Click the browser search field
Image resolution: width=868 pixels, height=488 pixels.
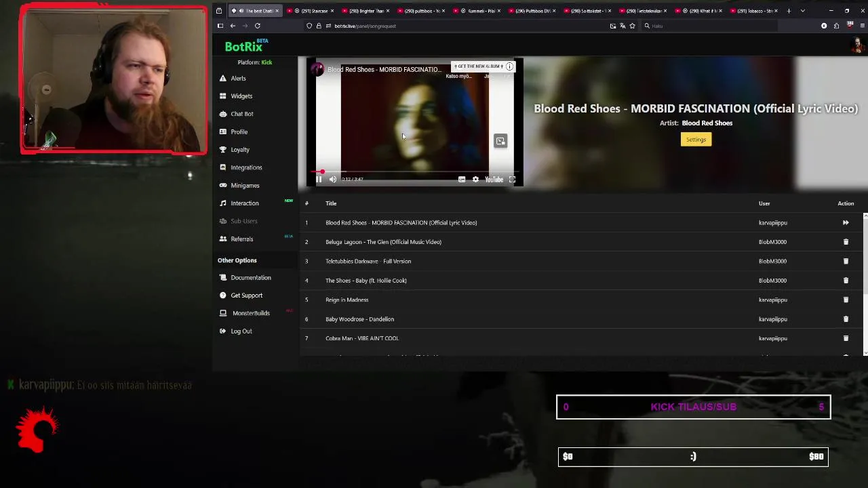(709, 26)
